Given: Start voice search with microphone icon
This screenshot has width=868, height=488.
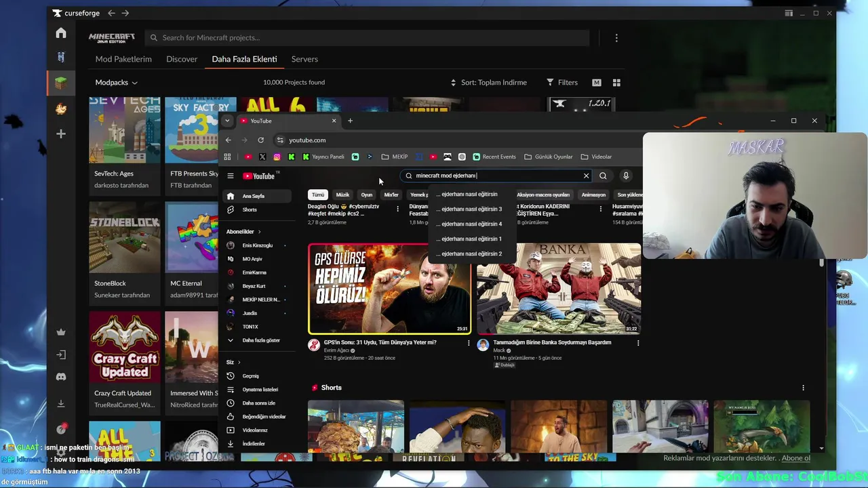Looking at the screenshot, I should (x=626, y=176).
